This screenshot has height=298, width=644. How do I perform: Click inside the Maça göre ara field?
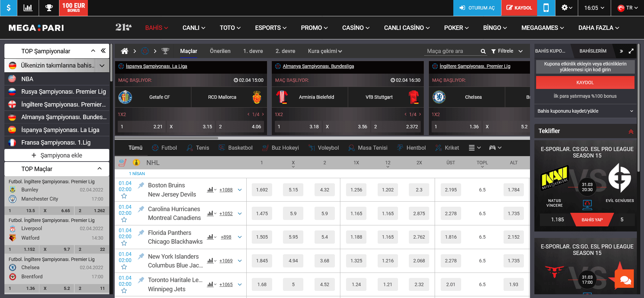coord(452,51)
